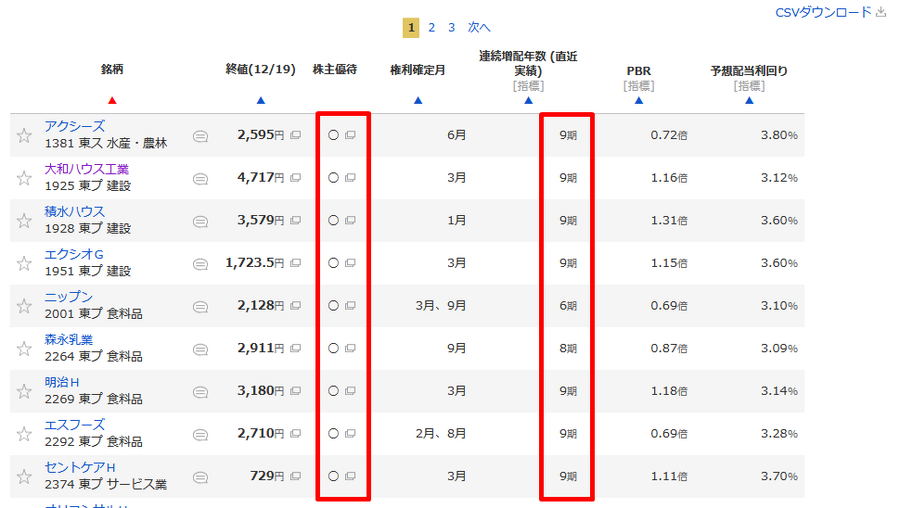Open 株主優待 popup icon for セントケアH
900x508 pixels.
pyautogui.click(x=350, y=476)
